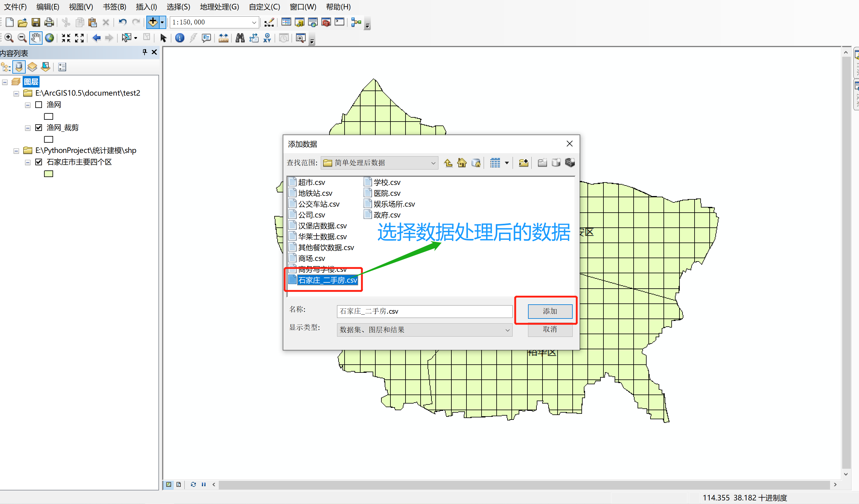859x504 pixels.
Task: Open the 文件(F) menu
Action: (15, 7)
